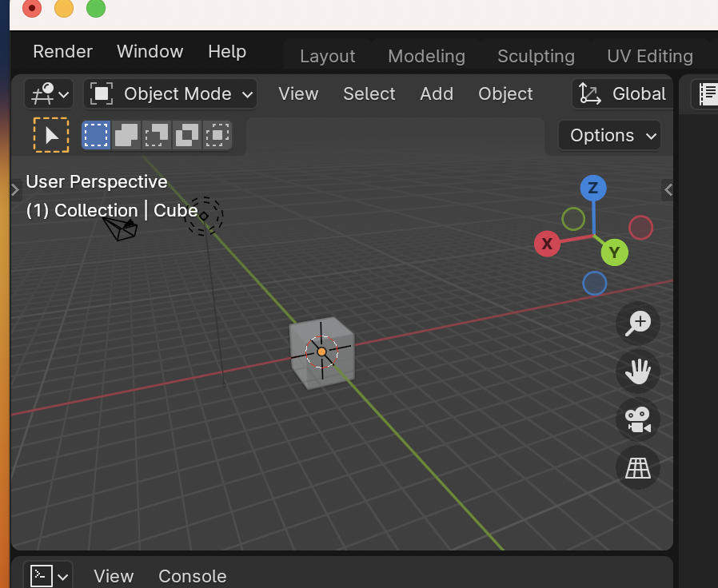Image resolution: width=718 pixels, height=588 pixels.
Task: Activate the Select Box mode icon
Action: [x=95, y=134]
